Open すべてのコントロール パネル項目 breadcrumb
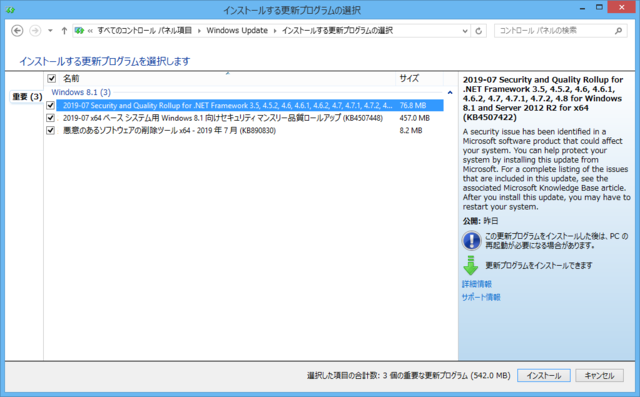 click(x=144, y=31)
